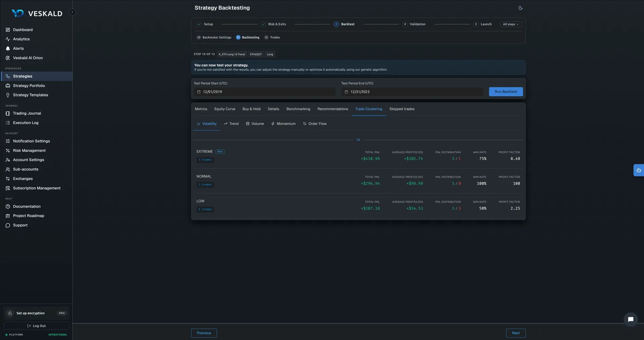
Task: Go to the Setup wizard step
Action: point(205,24)
